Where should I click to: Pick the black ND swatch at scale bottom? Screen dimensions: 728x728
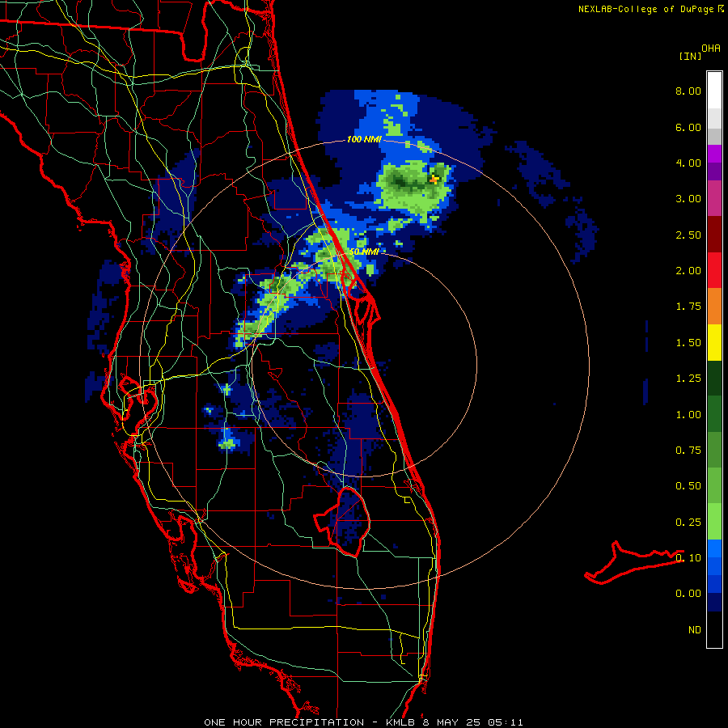coord(714,629)
